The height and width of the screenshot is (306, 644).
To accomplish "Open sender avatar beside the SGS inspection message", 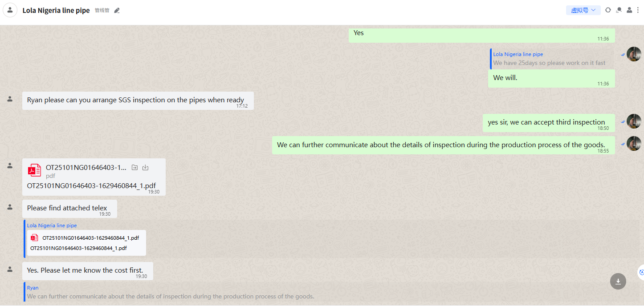I will pos(10,99).
